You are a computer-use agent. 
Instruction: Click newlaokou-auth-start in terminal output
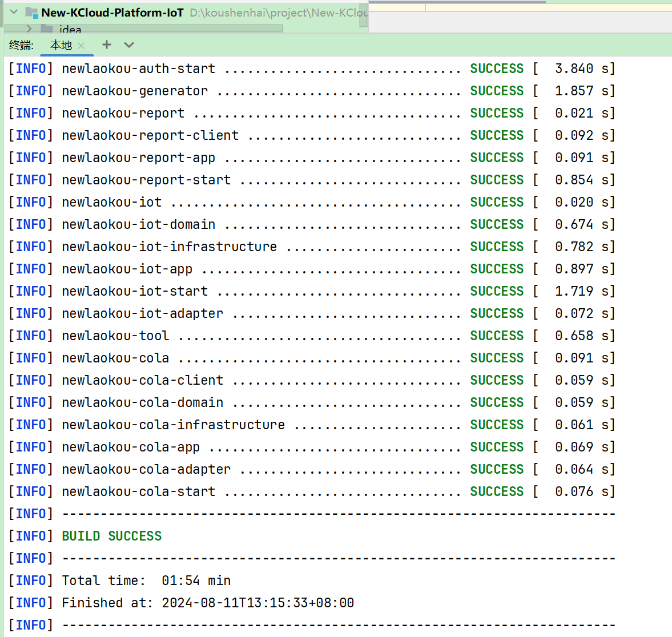click(139, 68)
